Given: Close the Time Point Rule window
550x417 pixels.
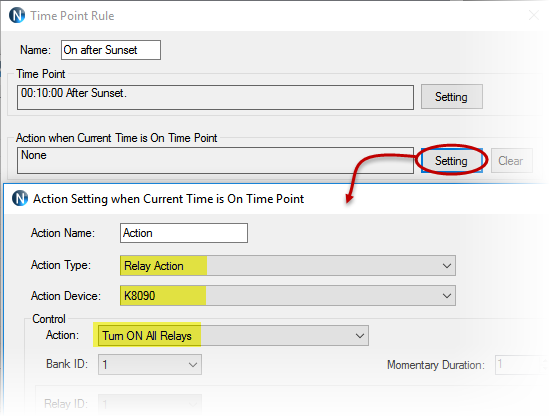Looking at the screenshot, I should click(x=534, y=15).
